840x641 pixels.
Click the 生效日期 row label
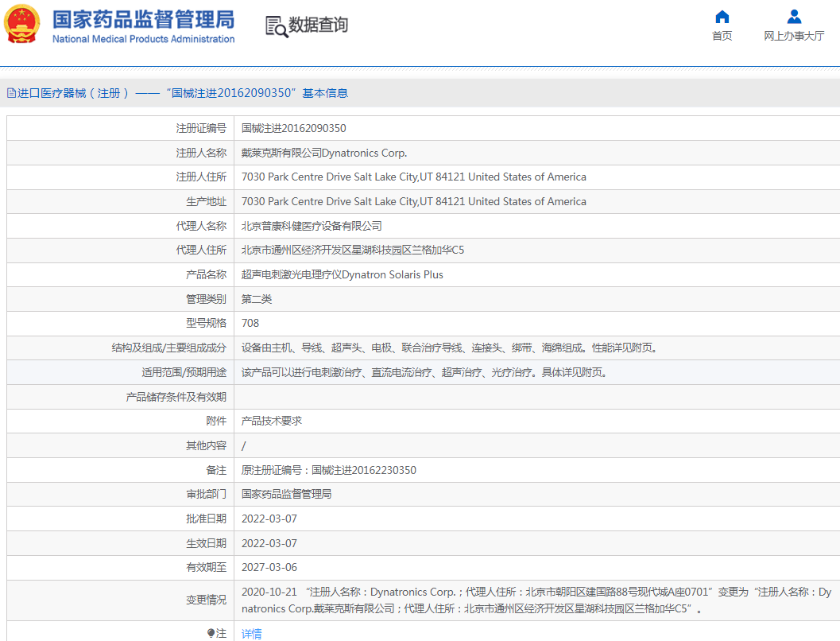tap(207, 543)
